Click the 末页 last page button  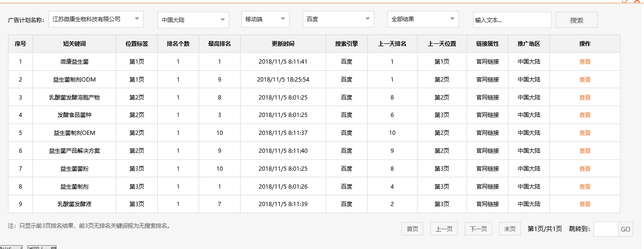pos(510,229)
